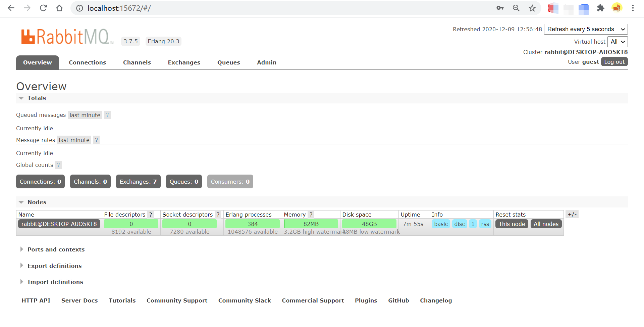Open the Server Docs link
This screenshot has height=327, width=644.
(x=79, y=300)
